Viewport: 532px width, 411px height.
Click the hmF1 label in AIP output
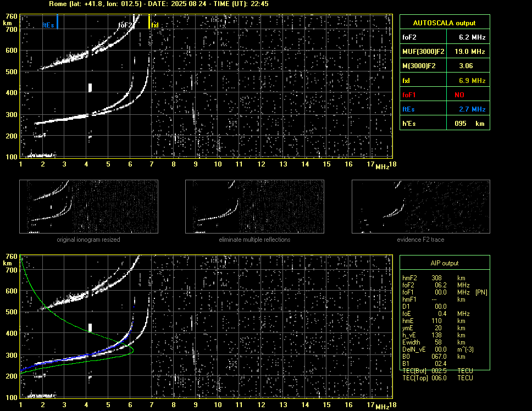[409, 299]
